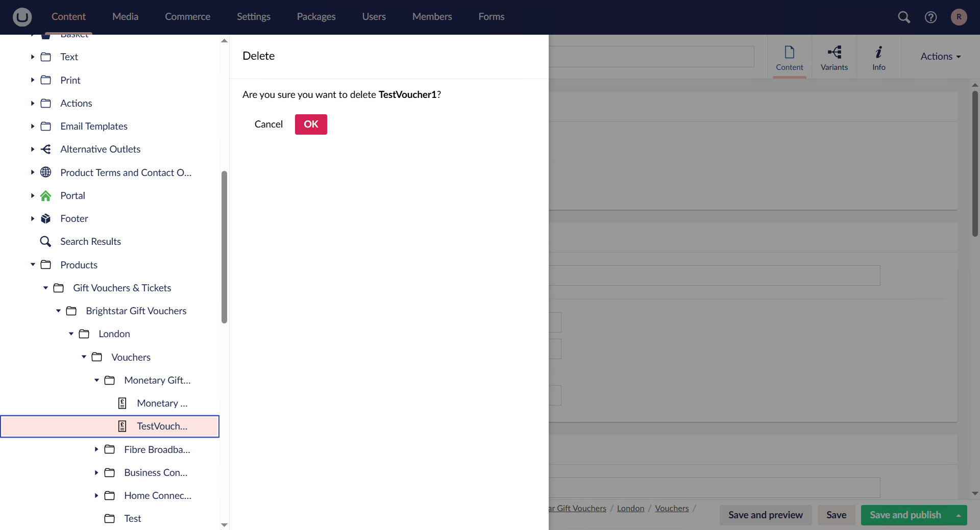The width and height of the screenshot is (980, 530).
Task: Confirm deletion with the OK button
Action: (x=310, y=124)
